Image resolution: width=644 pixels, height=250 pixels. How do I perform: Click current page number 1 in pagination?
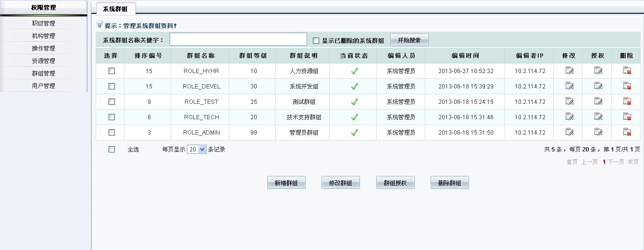(604, 162)
